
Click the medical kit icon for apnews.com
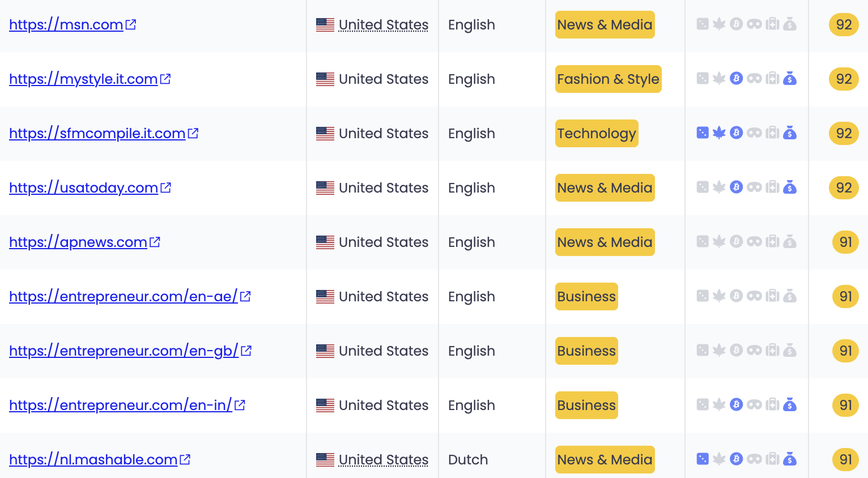coord(772,242)
